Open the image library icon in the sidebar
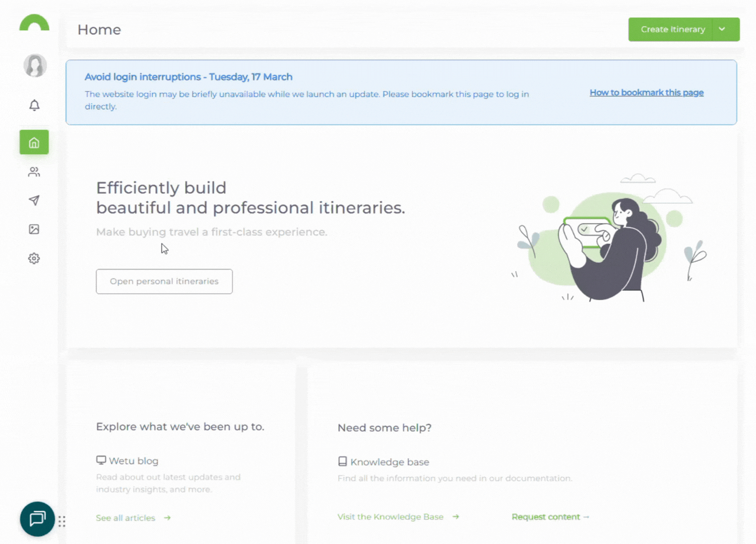This screenshot has width=756, height=544. click(34, 229)
